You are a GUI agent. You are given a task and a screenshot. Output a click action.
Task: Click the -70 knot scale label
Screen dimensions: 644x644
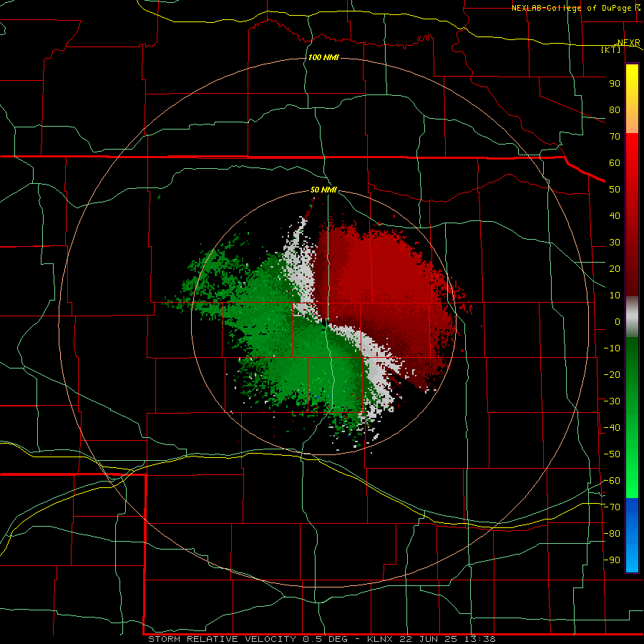pos(612,507)
